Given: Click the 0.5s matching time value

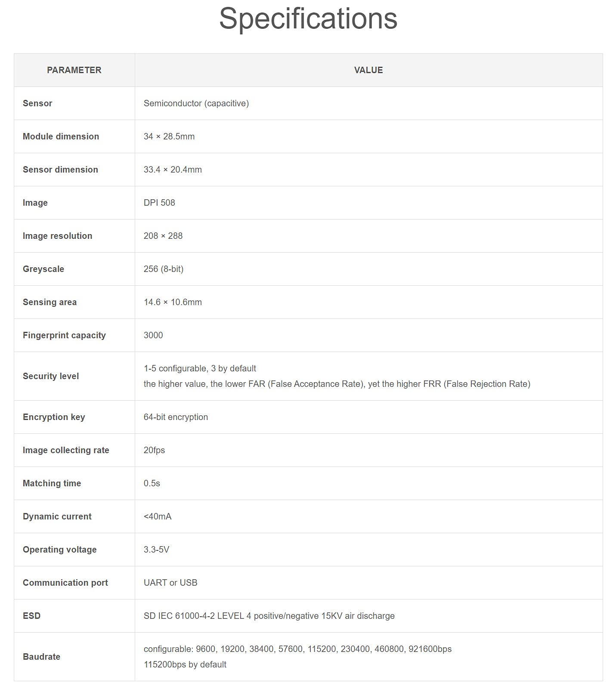Looking at the screenshot, I should [x=152, y=483].
